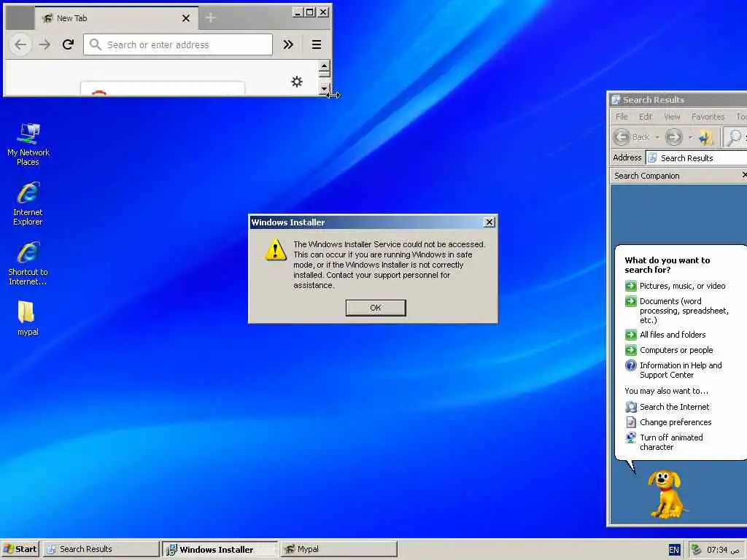Click the system tray icon beside clock
The width and height of the screenshot is (747, 560).
coord(696,550)
